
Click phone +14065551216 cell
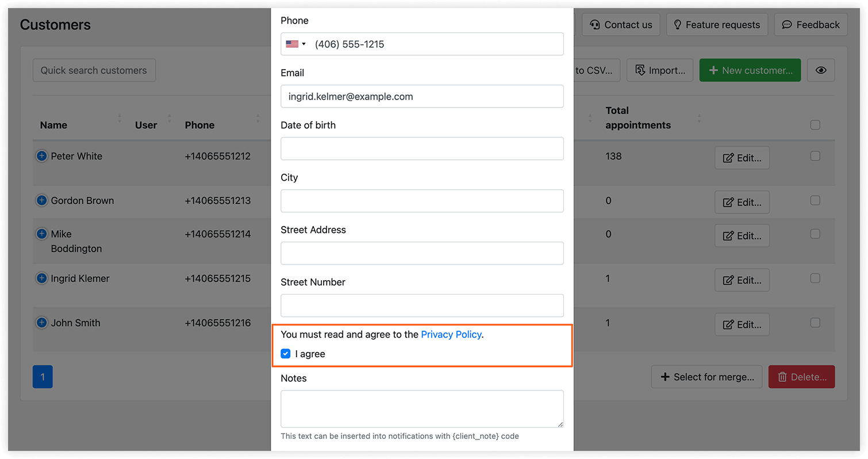point(218,323)
